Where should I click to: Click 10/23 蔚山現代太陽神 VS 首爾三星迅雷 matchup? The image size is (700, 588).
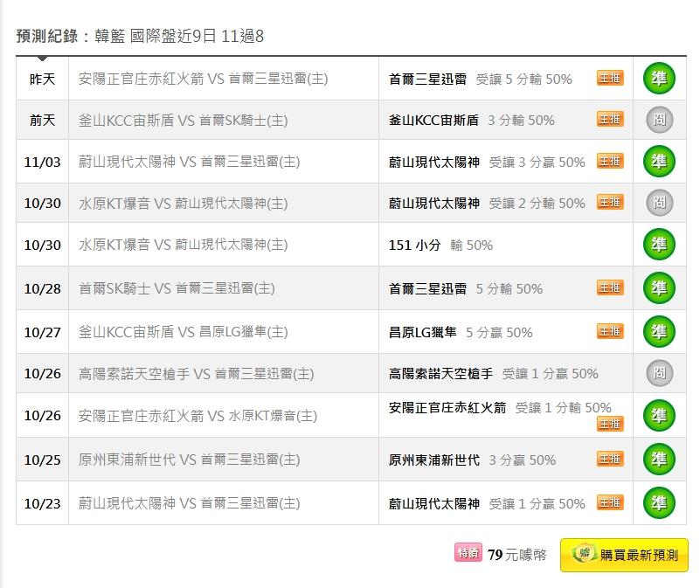(x=190, y=503)
